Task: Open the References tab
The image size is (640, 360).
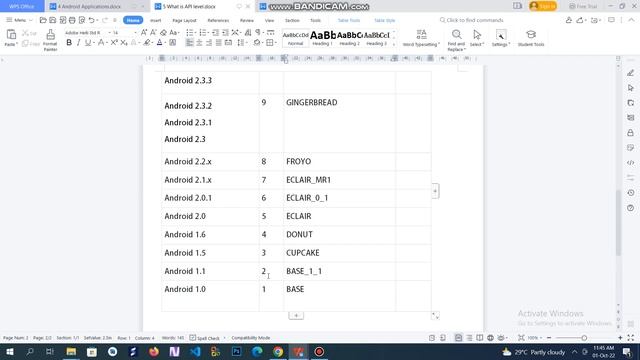Action: coord(218,20)
